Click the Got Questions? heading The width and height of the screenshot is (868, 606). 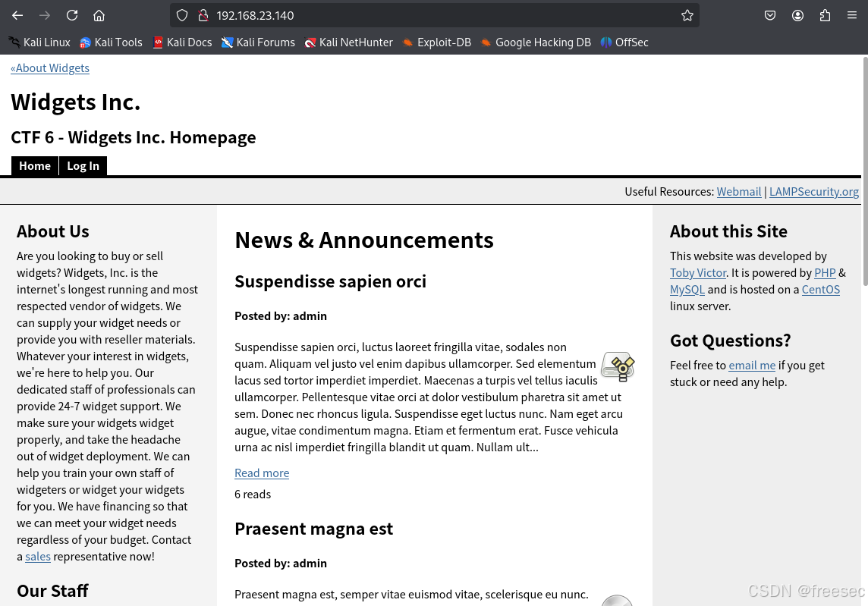click(x=730, y=341)
